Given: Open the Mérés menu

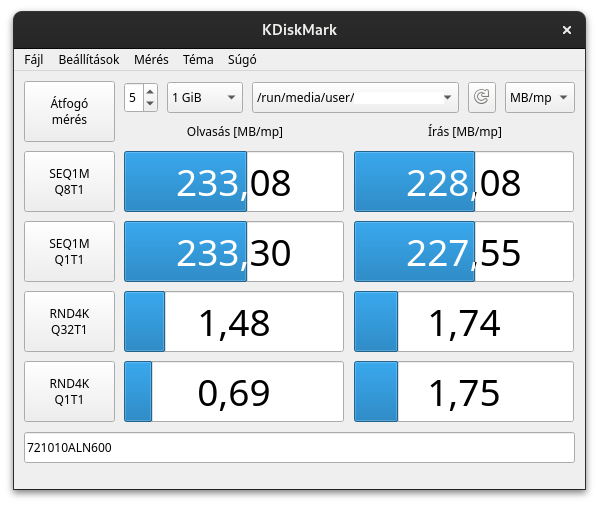Looking at the screenshot, I should (151, 60).
